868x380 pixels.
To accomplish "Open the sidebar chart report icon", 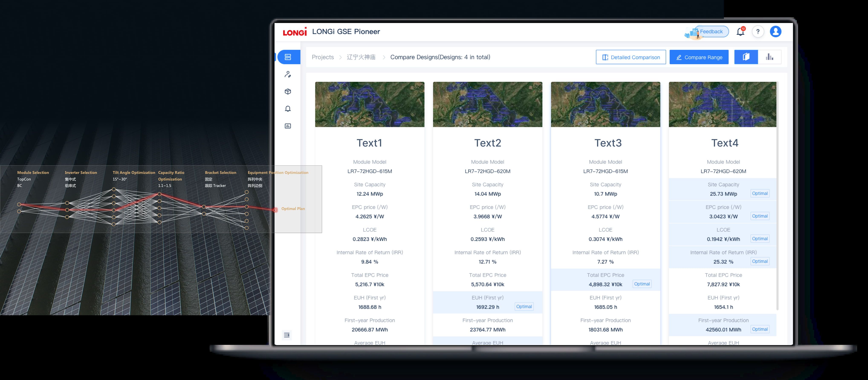I will pyautogui.click(x=288, y=126).
